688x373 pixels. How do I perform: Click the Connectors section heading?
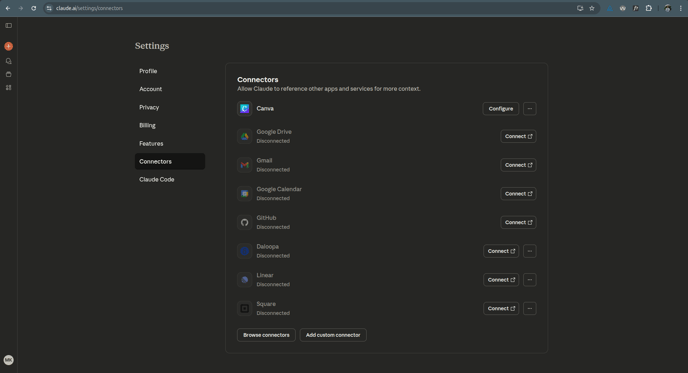(258, 79)
